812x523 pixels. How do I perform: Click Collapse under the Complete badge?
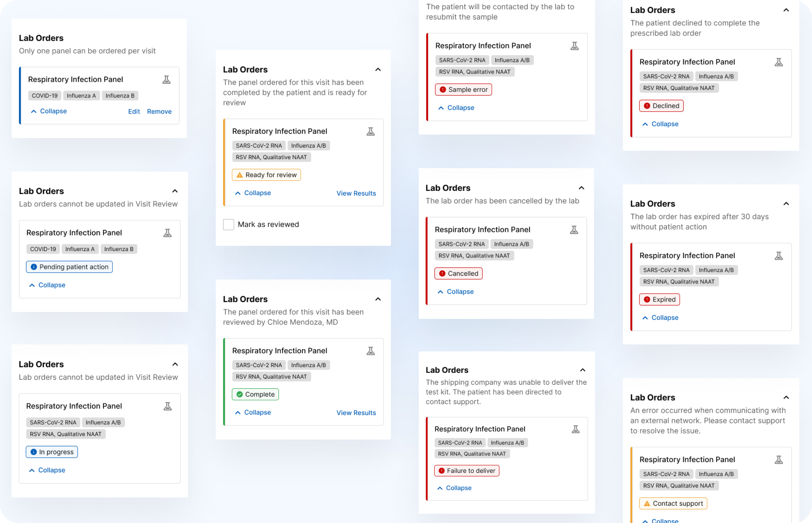tap(253, 412)
